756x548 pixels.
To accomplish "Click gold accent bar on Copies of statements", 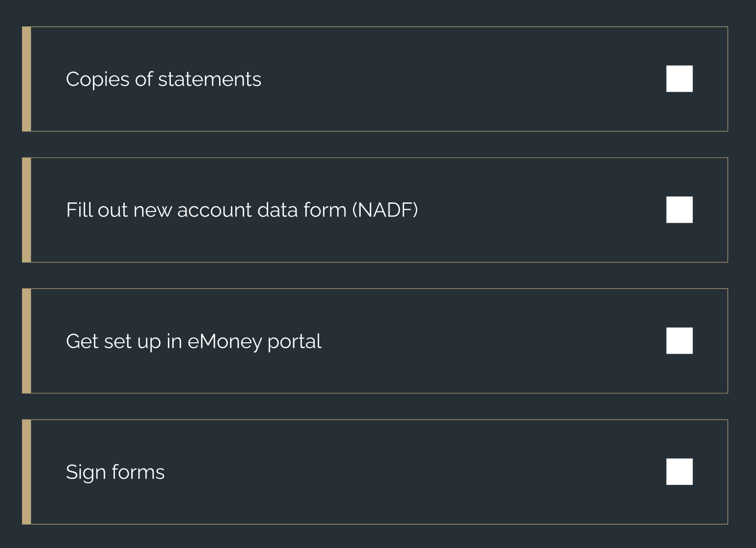I will (x=26, y=79).
